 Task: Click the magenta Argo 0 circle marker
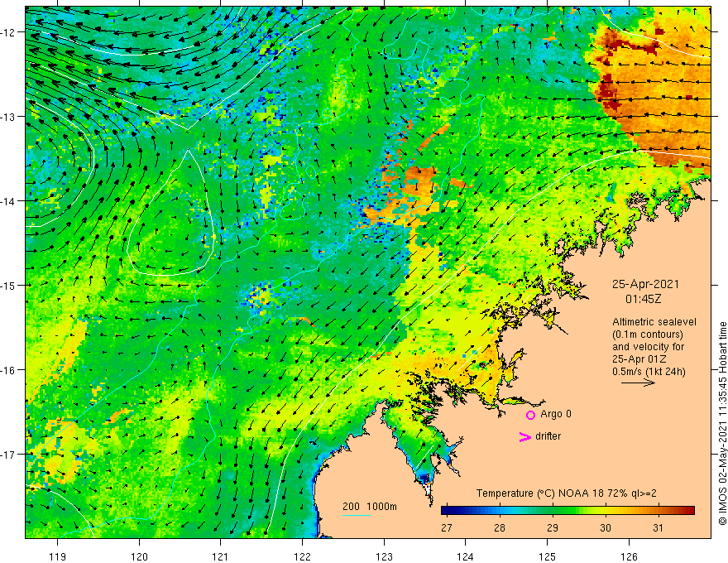click(530, 415)
